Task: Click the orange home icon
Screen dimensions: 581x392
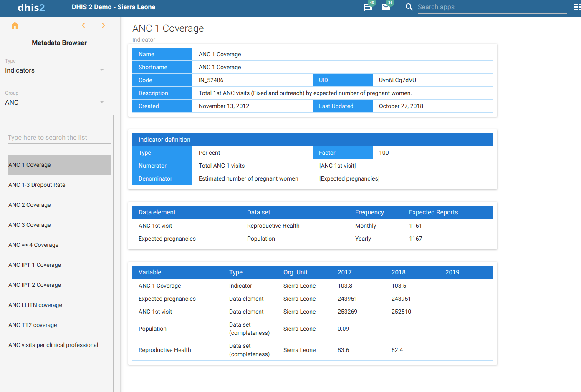Action: 15,25
